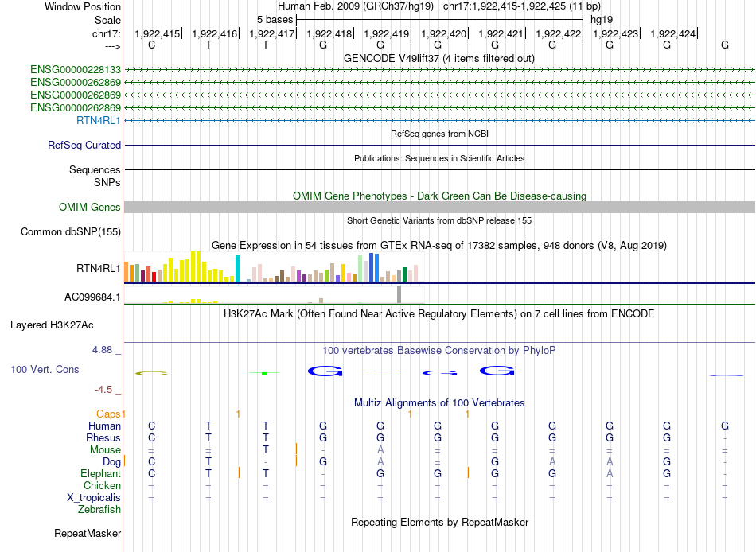Click the 100 vertebrates Basewise Conservation title

pyautogui.click(x=439, y=351)
